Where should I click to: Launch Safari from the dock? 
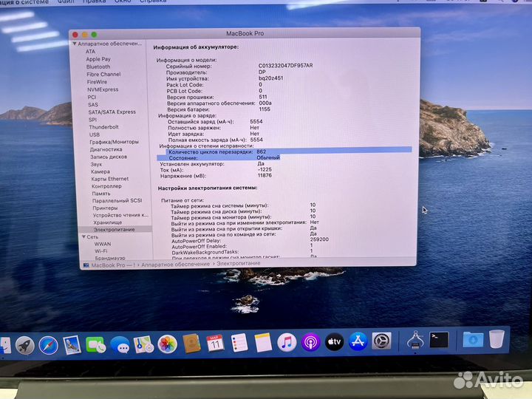point(48,345)
